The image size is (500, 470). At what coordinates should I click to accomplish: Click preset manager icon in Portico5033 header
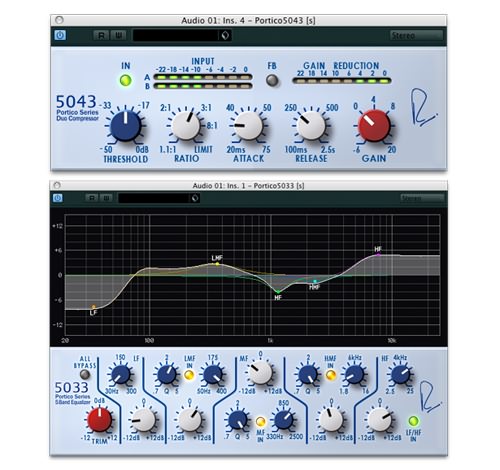point(195,198)
